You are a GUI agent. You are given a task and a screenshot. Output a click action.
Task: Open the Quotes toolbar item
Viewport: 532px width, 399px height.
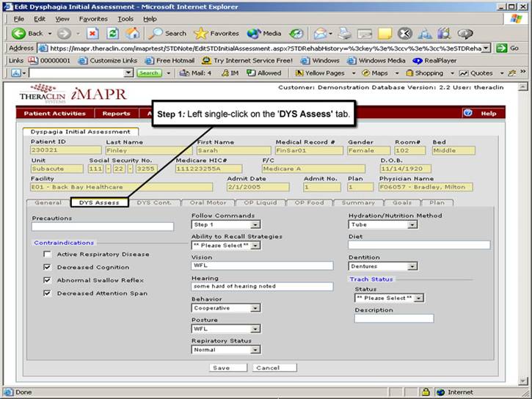(475, 73)
